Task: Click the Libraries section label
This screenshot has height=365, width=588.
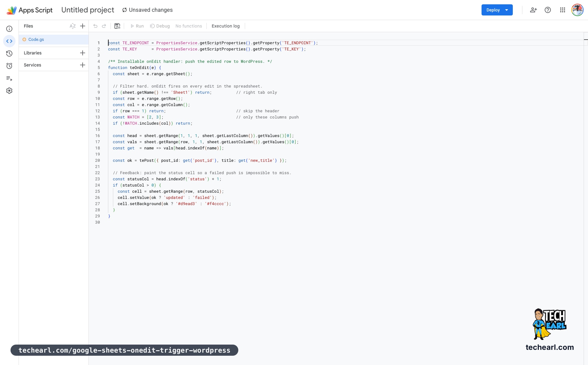Action: [x=33, y=53]
